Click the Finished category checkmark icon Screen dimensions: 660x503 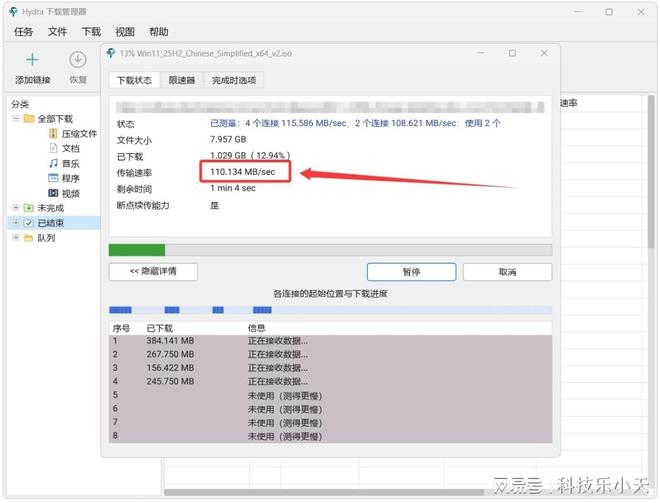29,223
